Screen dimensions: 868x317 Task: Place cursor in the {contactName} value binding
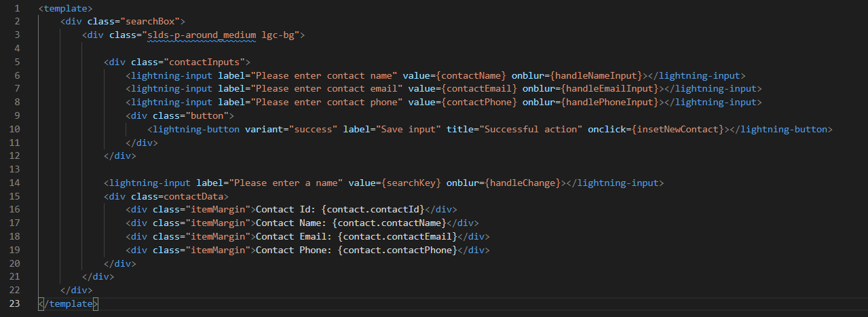coord(471,75)
